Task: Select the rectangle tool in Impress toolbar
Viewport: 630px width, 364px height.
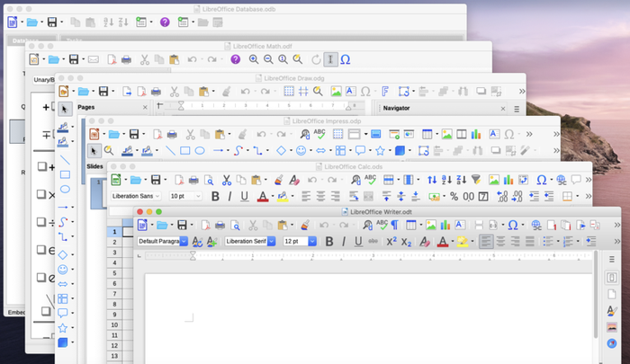Action: pyautogui.click(x=184, y=151)
